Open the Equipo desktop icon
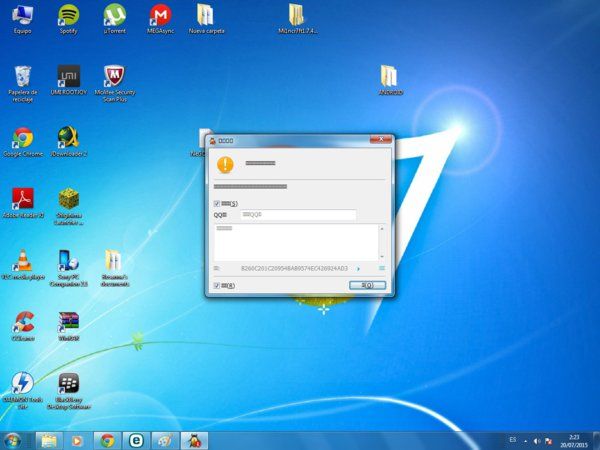Screen dimensions: 600x450 click(22, 18)
